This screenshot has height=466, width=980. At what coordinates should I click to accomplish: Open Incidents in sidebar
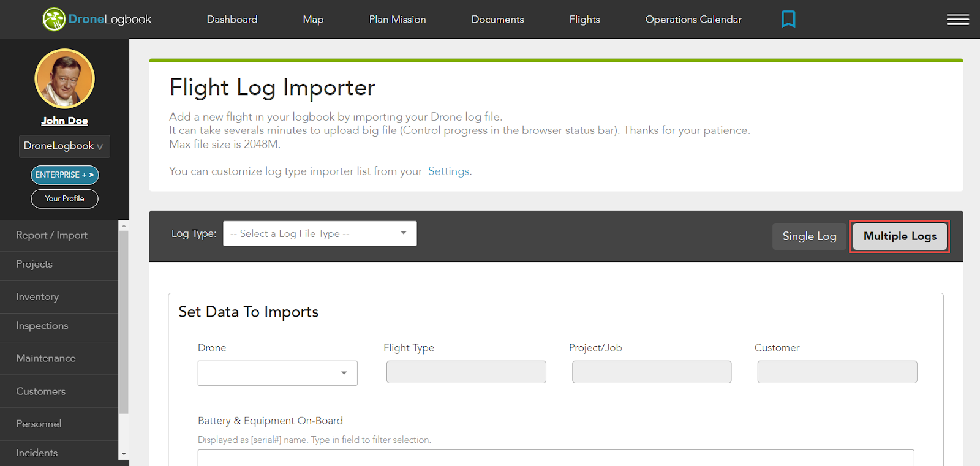(x=59, y=453)
